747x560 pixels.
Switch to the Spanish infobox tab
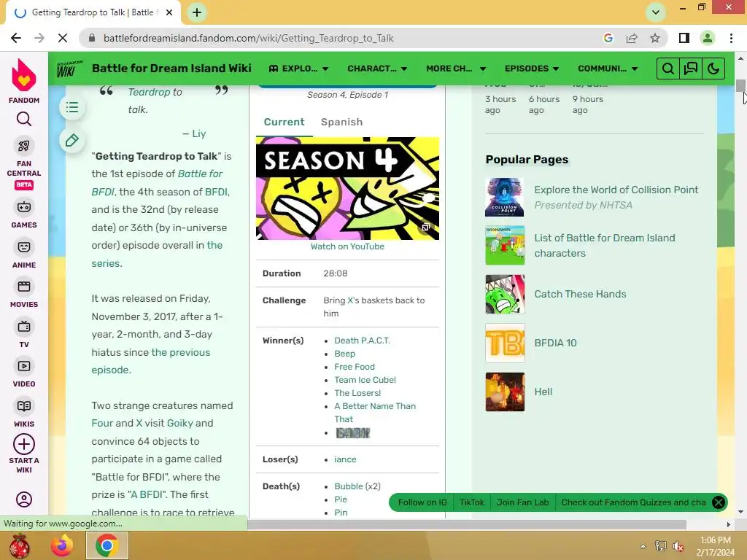[341, 122]
